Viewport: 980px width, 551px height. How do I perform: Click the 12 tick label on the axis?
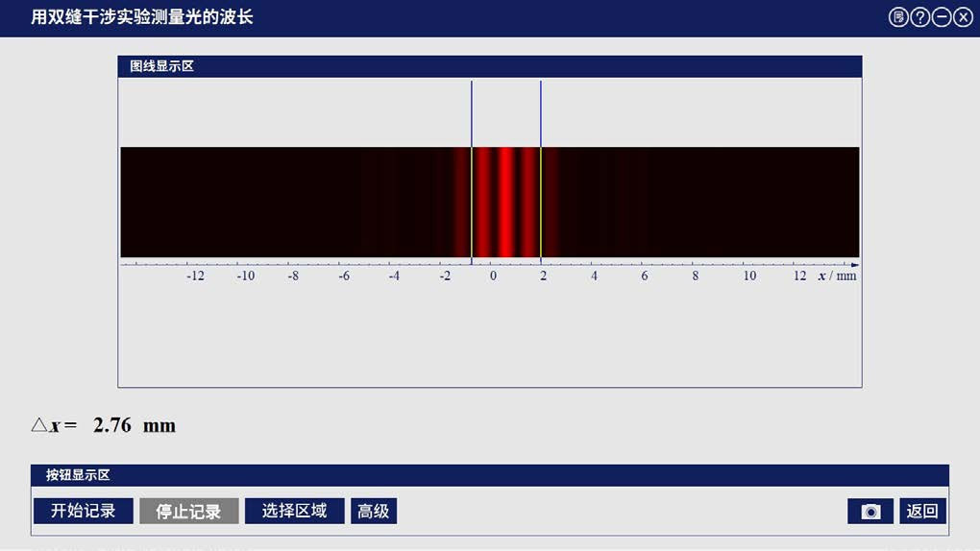[799, 275]
